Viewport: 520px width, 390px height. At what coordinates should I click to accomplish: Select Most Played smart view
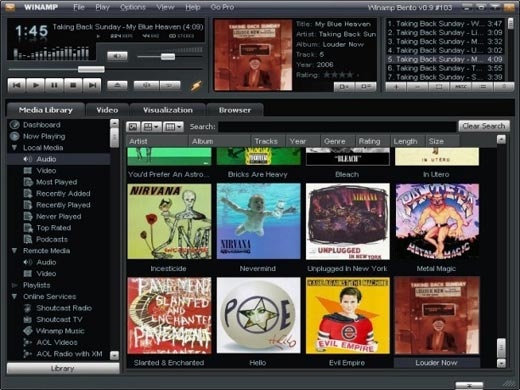[x=56, y=182]
